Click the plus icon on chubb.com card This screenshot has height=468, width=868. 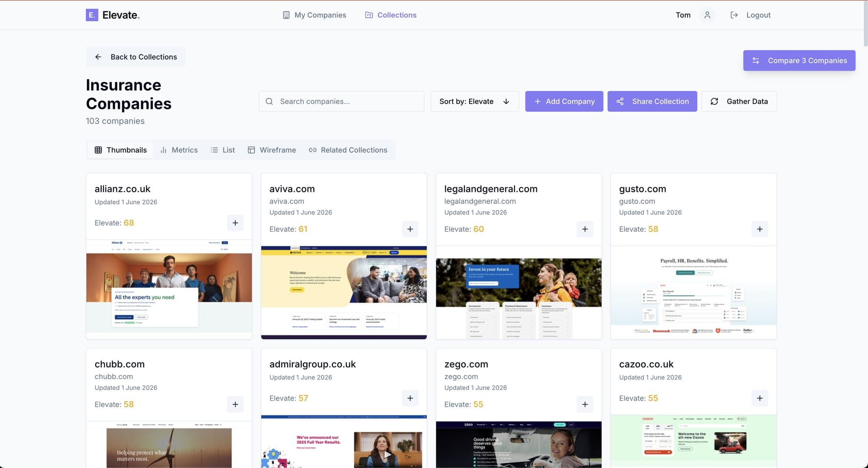click(235, 404)
